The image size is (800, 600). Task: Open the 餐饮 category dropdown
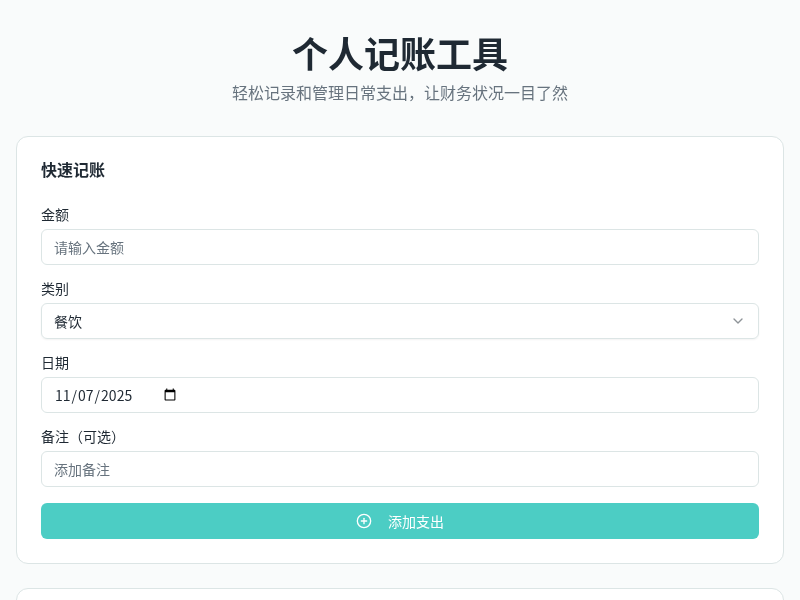(399, 321)
